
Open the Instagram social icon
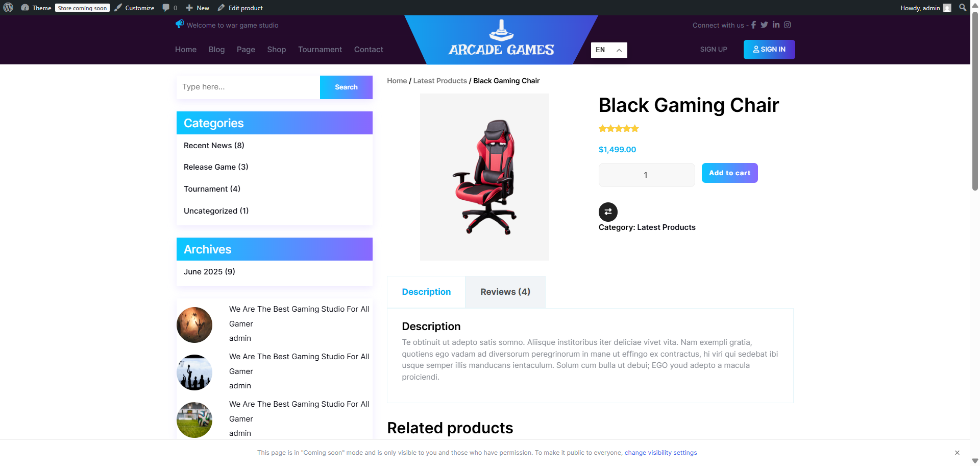coord(788,25)
